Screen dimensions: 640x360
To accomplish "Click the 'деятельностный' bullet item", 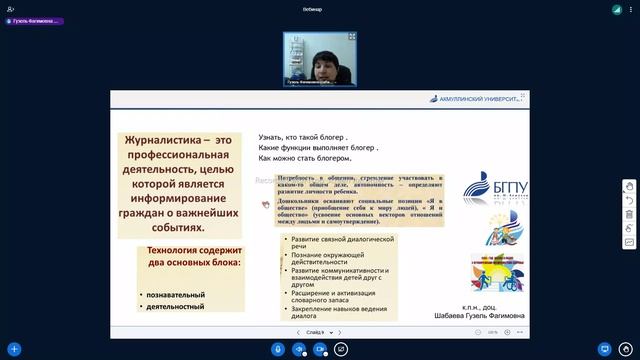I will tap(175, 307).
